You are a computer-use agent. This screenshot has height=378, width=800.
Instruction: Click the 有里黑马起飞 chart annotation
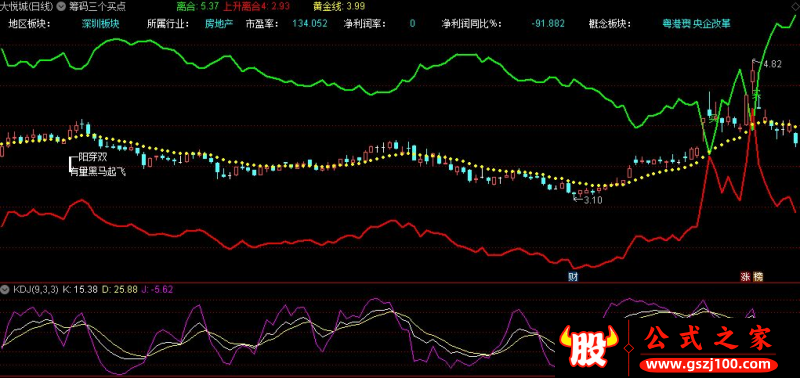[x=97, y=172]
